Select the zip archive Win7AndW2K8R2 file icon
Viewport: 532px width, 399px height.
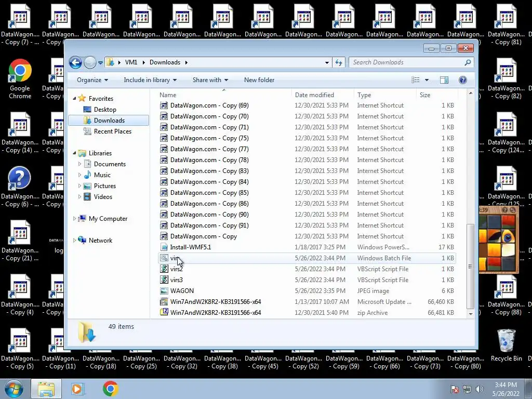(x=164, y=312)
